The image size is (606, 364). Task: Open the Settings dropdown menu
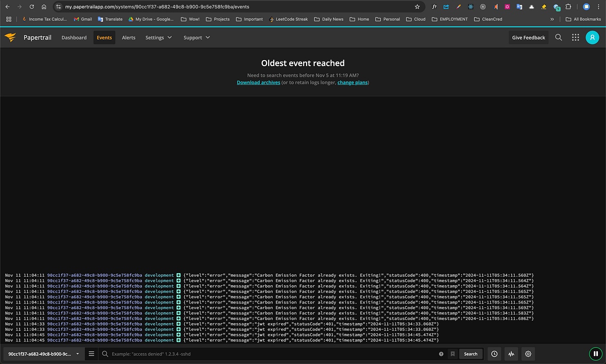coord(159,37)
